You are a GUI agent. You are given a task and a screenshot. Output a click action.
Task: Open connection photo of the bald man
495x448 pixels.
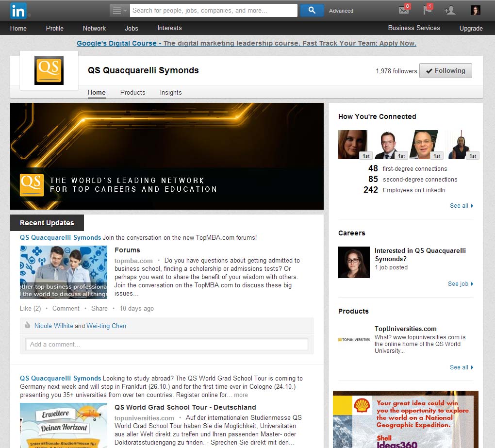point(423,144)
